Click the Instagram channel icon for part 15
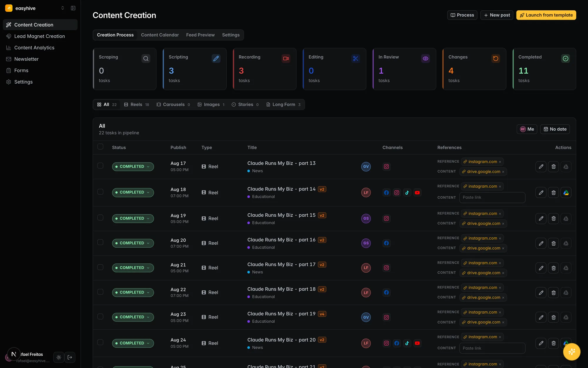This screenshot has height=368, width=588. [387, 218]
